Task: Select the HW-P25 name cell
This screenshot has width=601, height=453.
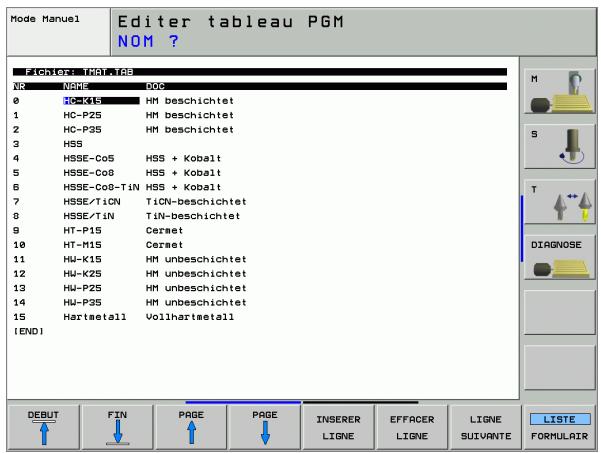Action: click(x=82, y=288)
